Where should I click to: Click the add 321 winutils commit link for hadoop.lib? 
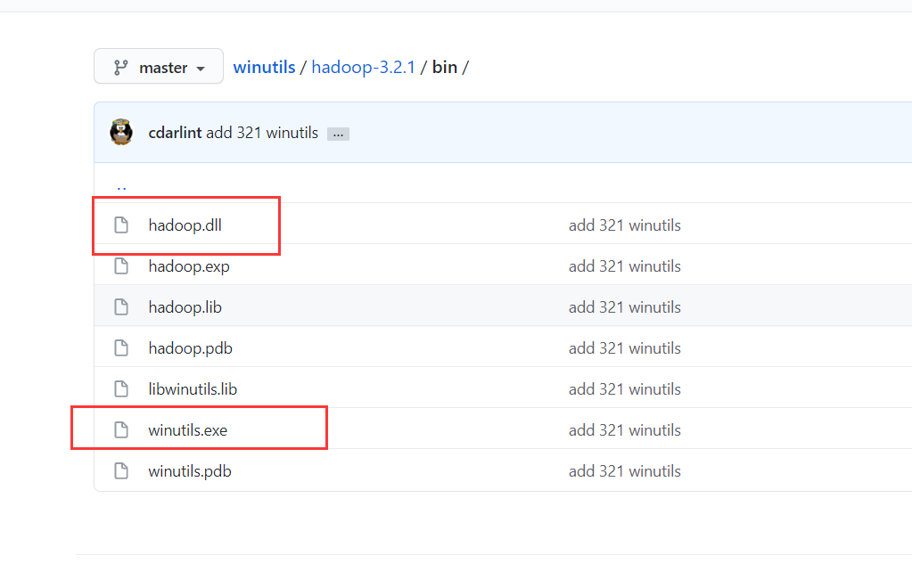pos(624,306)
